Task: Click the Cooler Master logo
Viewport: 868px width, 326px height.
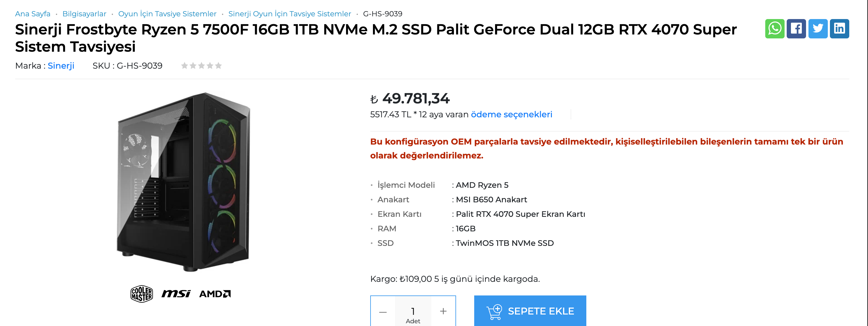Action: tap(141, 294)
